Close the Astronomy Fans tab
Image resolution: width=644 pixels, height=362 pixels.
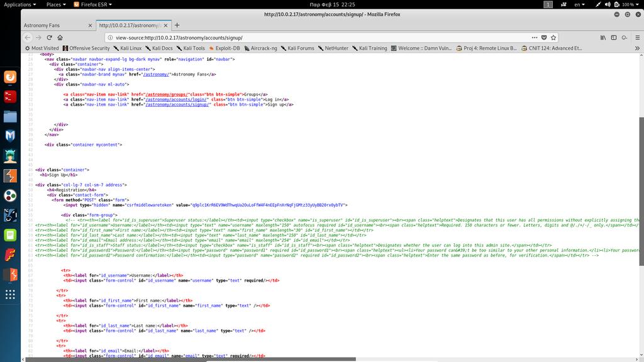click(90, 25)
